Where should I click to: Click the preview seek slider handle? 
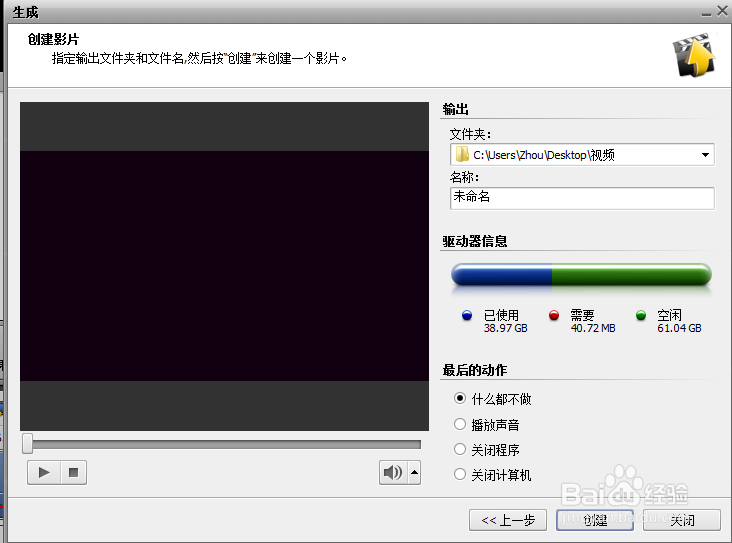[x=28, y=444]
